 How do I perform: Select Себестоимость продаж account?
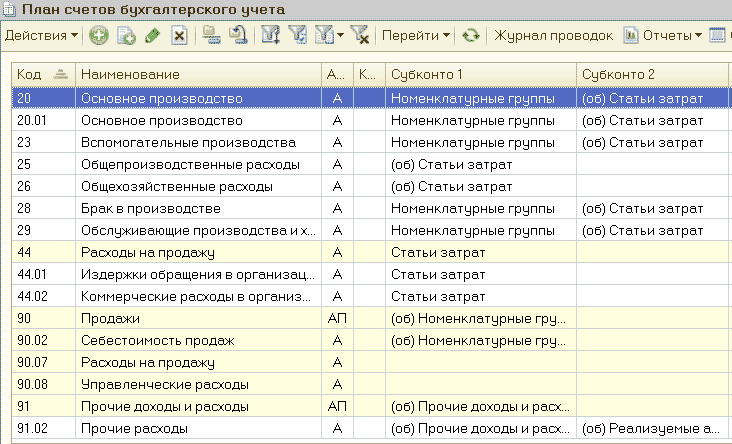pyautogui.click(x=157, y=340)
